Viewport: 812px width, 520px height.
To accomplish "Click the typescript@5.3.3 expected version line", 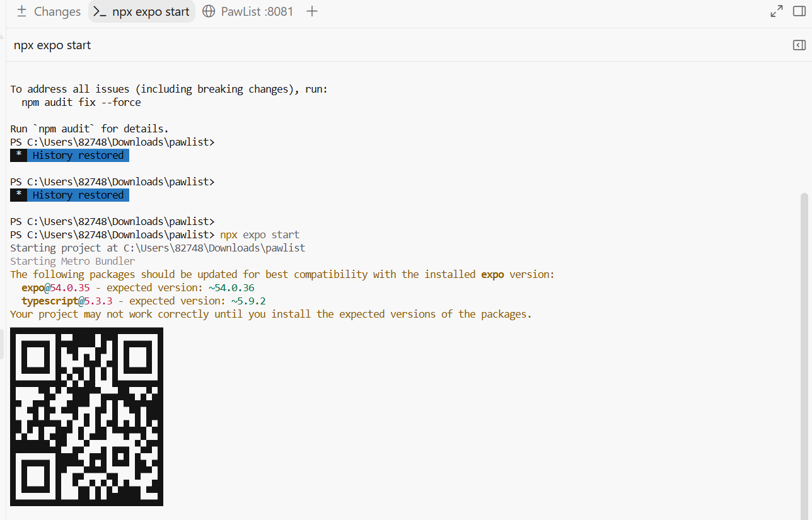I will tap(144, 301).
